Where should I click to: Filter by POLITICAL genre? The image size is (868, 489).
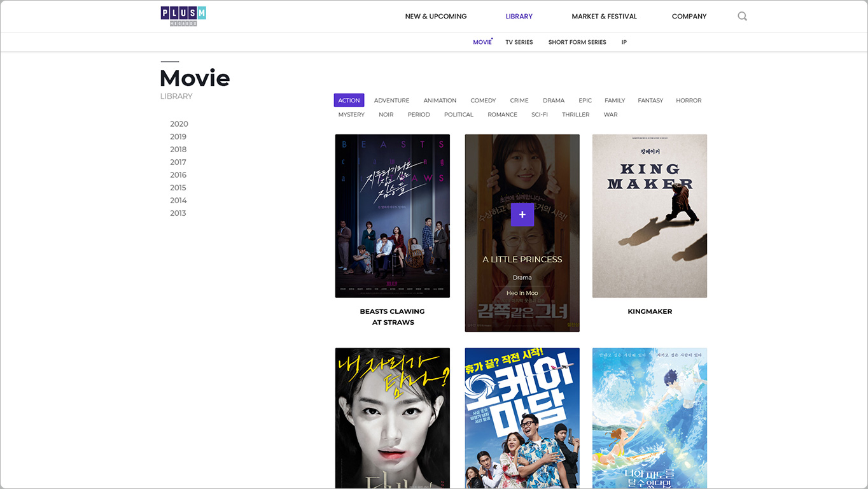point(459,115)
